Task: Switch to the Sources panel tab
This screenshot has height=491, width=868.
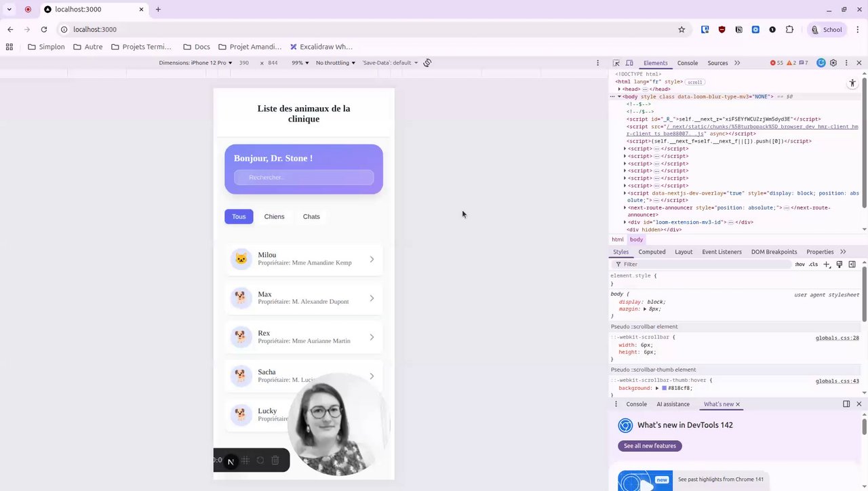Action: [717, 63]
